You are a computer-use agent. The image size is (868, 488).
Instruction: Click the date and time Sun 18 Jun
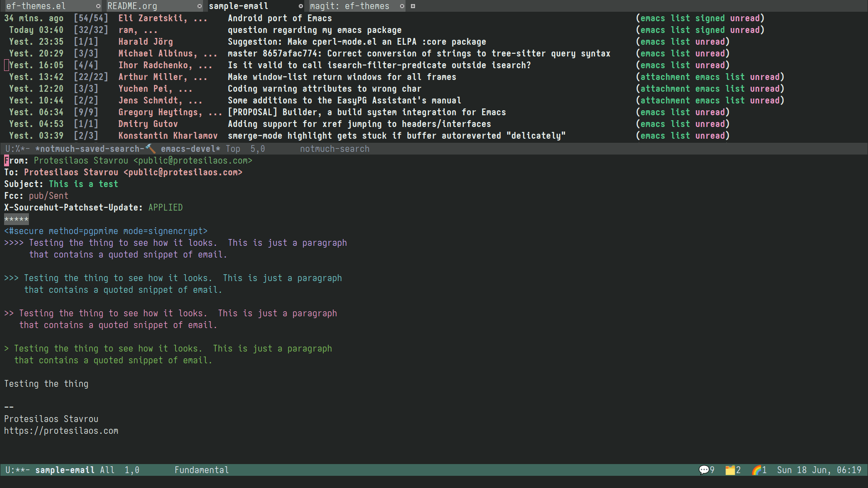tap(819, 470)
